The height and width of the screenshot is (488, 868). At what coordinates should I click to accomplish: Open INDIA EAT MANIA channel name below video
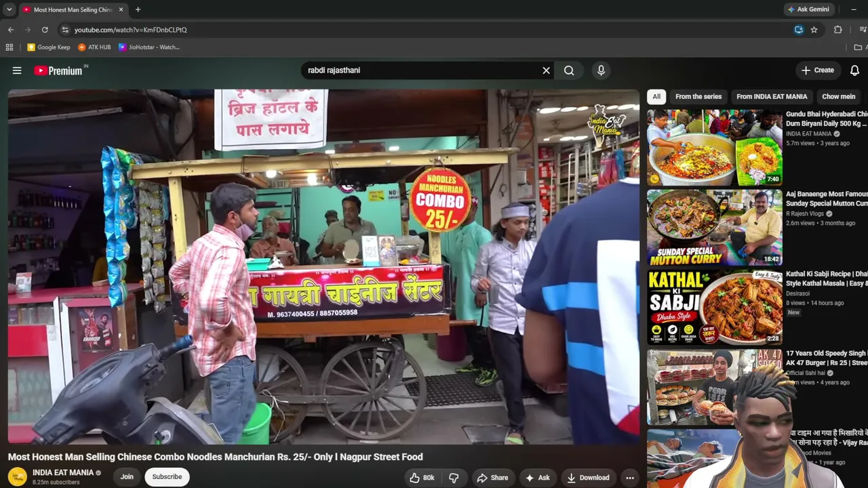coord(63,473)
